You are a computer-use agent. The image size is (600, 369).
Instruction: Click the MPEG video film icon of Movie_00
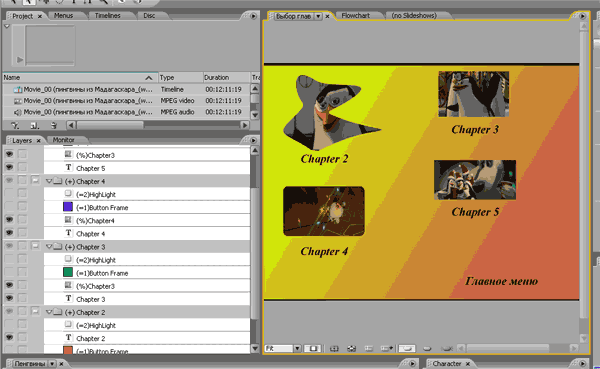point(18,101)
